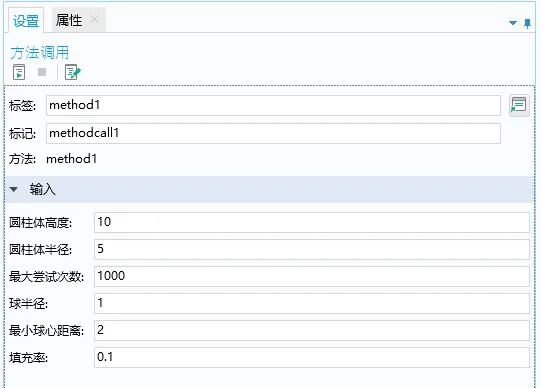Click the 圆柱体半径 input field
541x388 pixels.
[x=312, y=249]
